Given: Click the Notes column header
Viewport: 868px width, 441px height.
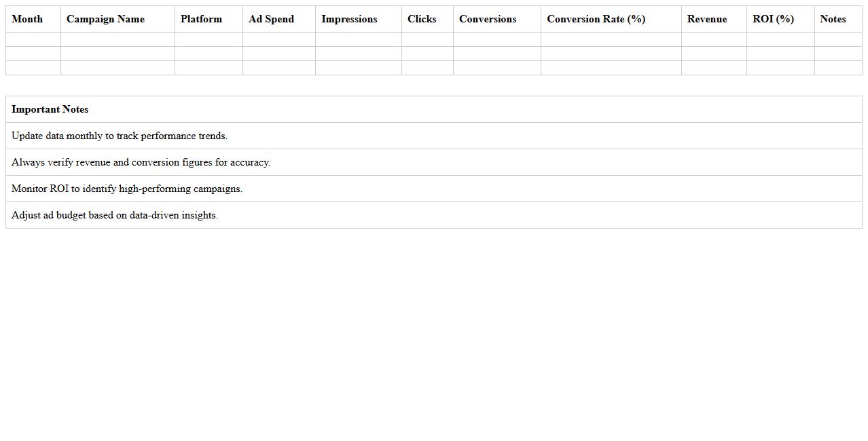Looking at the screenshot, I should 833,19.
